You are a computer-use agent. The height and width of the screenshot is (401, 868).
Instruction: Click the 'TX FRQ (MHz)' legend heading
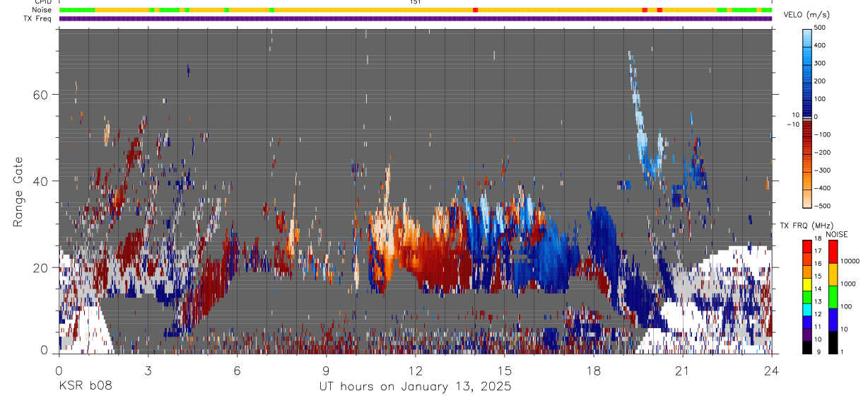pos(806,225)
